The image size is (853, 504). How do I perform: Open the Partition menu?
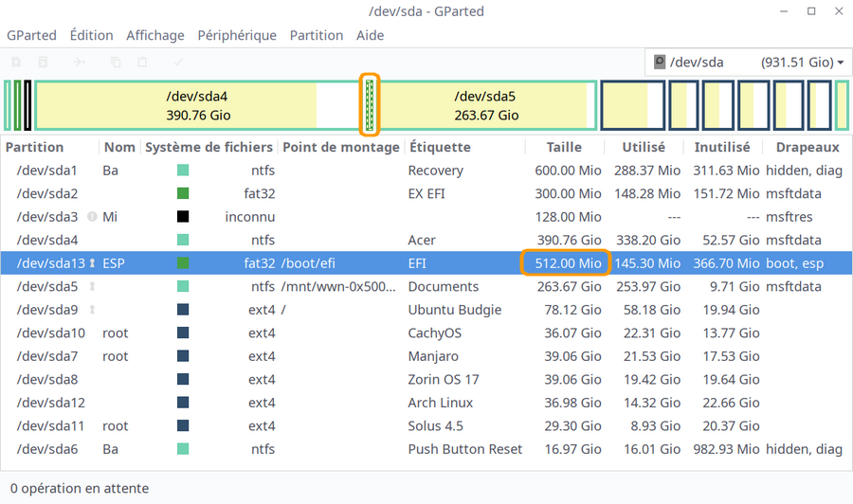pos(316,35)
